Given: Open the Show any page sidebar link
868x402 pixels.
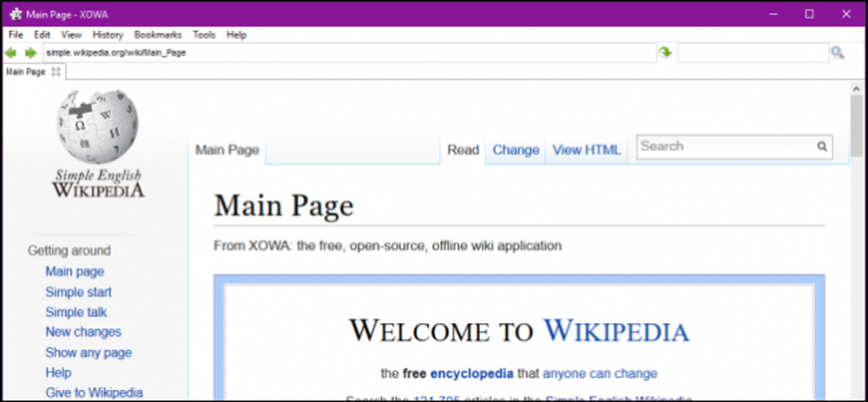Looking at the screenshot, I should pyautogui.click(x=89, y=353).
